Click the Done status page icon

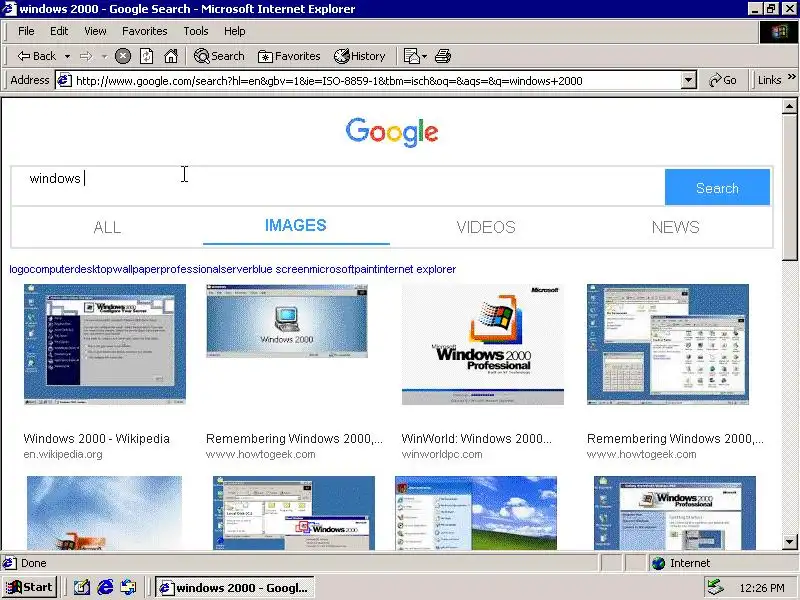[x=9, y=563]
